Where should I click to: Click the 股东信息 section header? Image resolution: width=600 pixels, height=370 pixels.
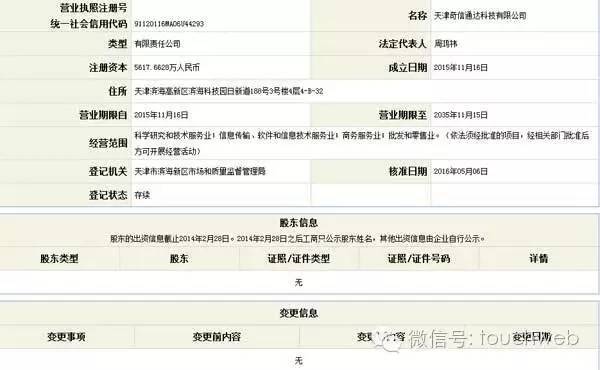click(x=299, y=223)
